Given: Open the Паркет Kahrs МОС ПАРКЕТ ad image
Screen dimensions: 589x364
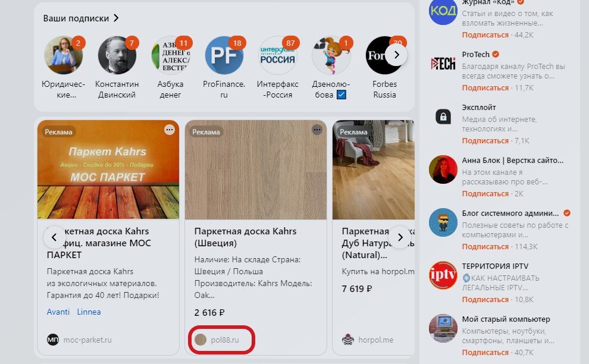Looking at the screenshot, I should tap(108, 170).
